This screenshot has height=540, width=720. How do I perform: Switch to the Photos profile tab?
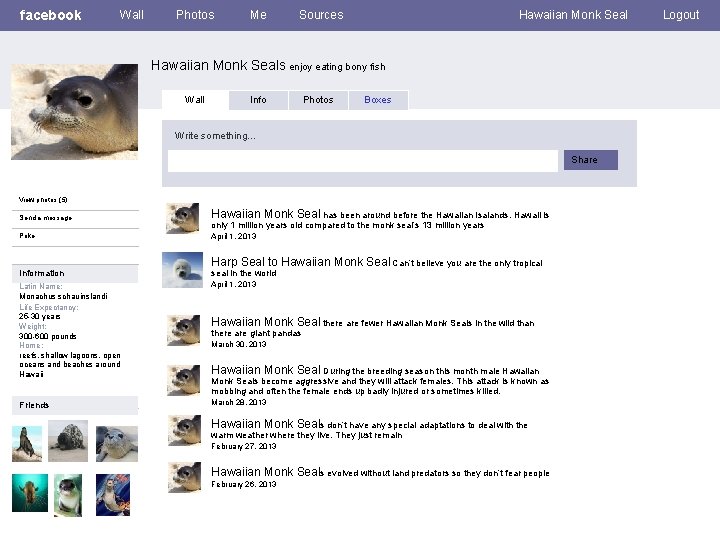point(318,100)
